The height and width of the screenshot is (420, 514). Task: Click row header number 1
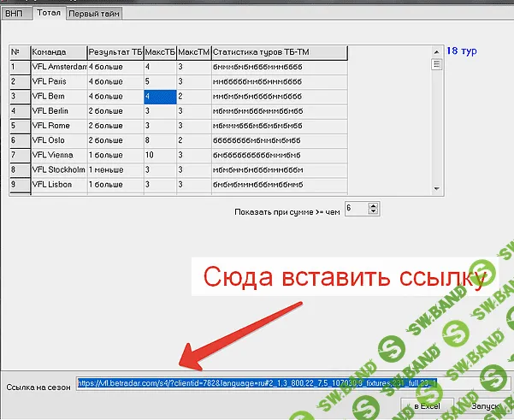click(20, 68)
